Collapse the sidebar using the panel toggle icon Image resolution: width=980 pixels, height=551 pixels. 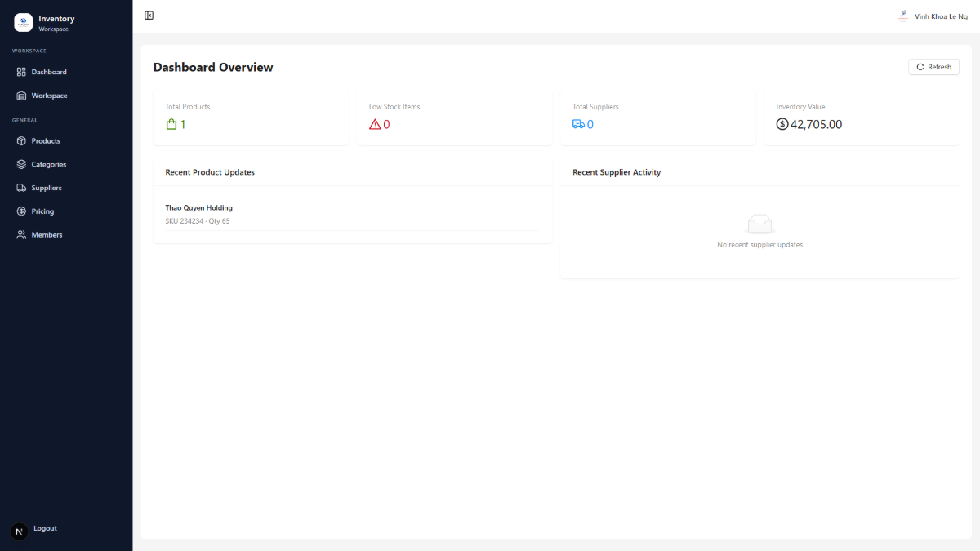149,16
